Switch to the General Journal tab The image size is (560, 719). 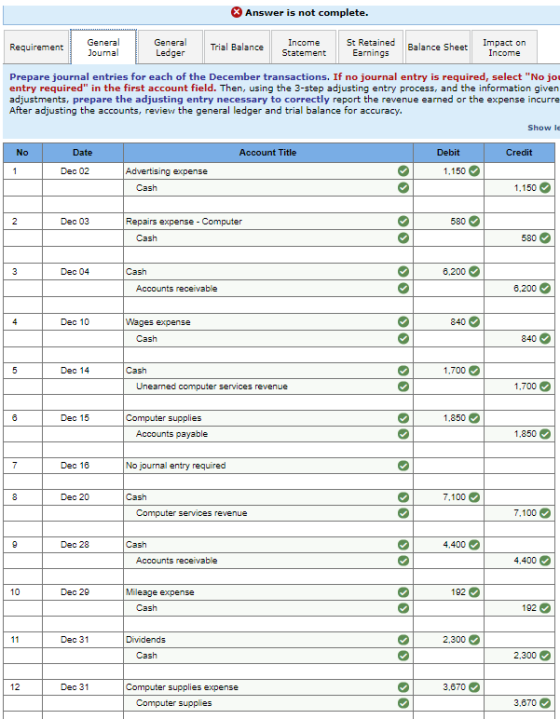[x=103, y=47]
